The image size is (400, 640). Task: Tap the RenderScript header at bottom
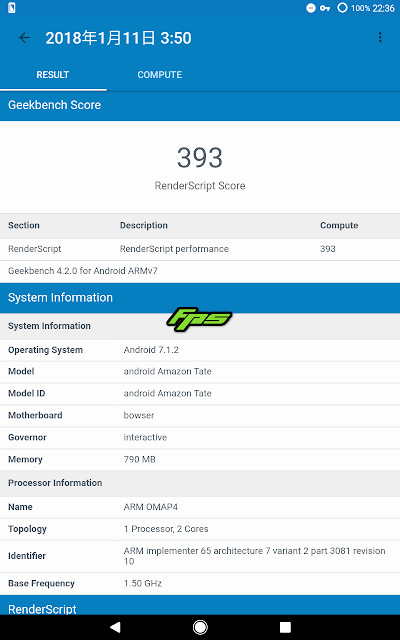point(200,605)
